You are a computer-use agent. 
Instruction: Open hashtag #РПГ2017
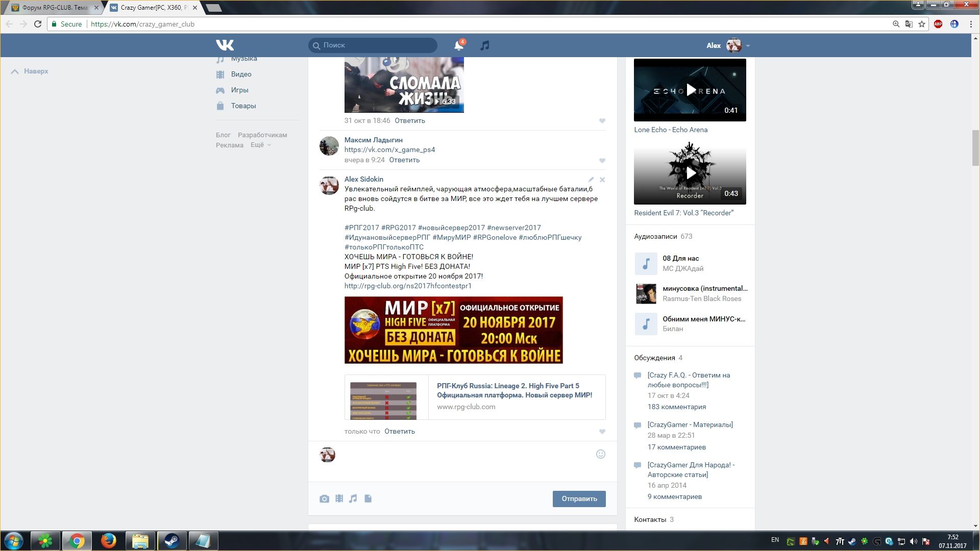tap(361, 228)
